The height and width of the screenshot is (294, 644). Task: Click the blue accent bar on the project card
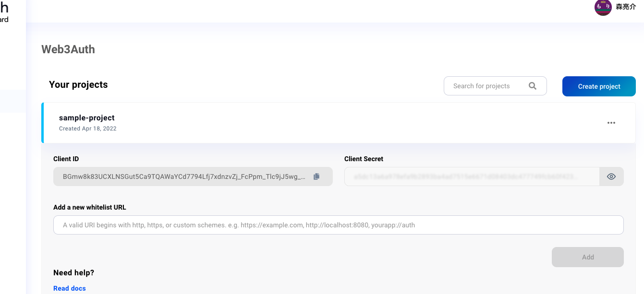pyautogui.click(x=42, y=122)
